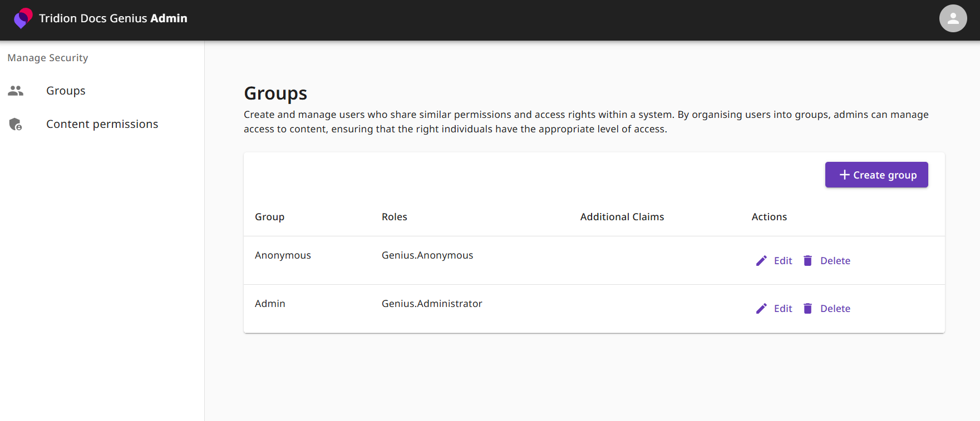The height and width of the screenshot is (421, 980).
Task: Go to Content permissions in the sidebar
Action: [102, 124]
